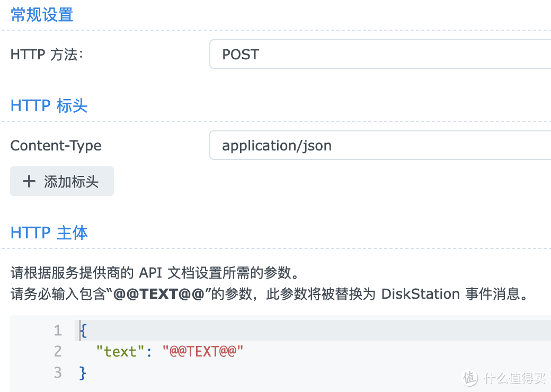Select the 常规设置 section heading
This screenshot has width=551, height=392.
pyautogui.click(x=42, y=15)
